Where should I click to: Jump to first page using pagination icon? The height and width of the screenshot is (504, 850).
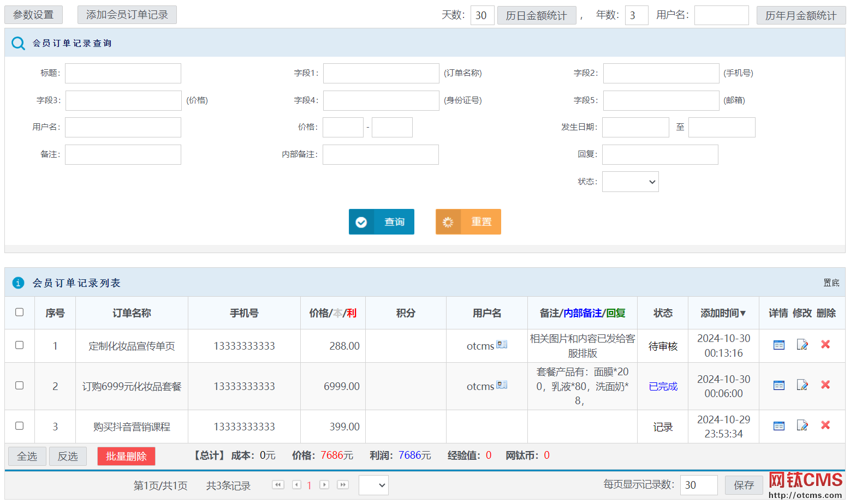point(278,485)
